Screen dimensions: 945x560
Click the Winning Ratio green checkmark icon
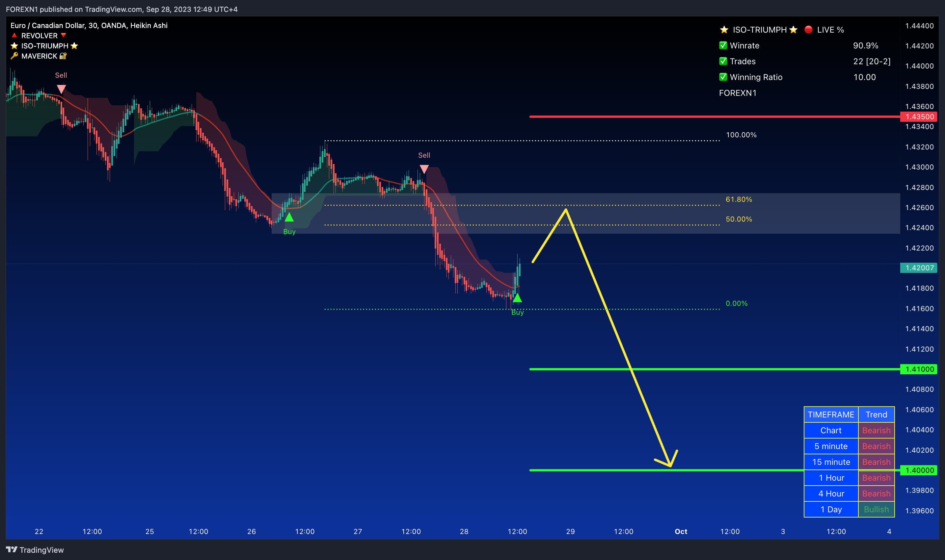723,77
